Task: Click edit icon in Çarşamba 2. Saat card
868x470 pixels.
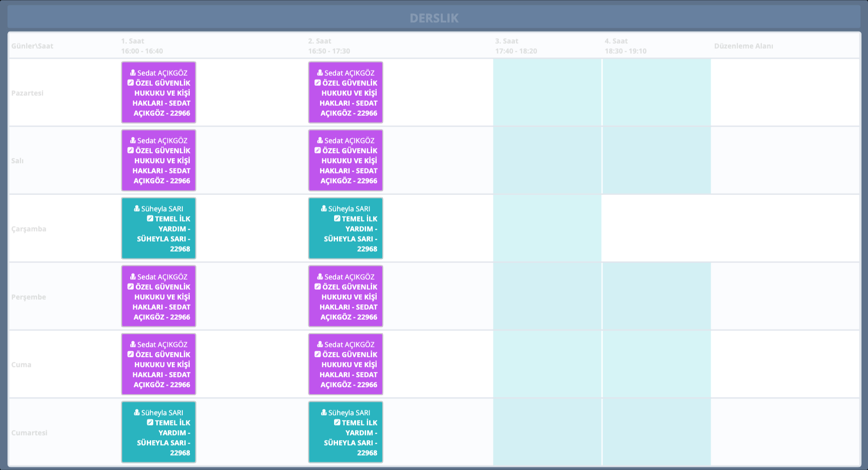Action: pos(337,218)
